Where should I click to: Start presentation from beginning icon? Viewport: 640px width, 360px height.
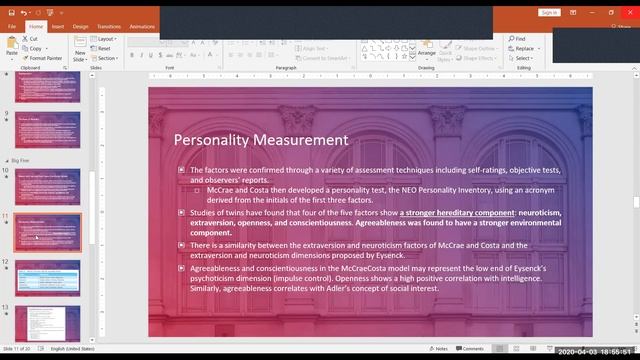50,13
